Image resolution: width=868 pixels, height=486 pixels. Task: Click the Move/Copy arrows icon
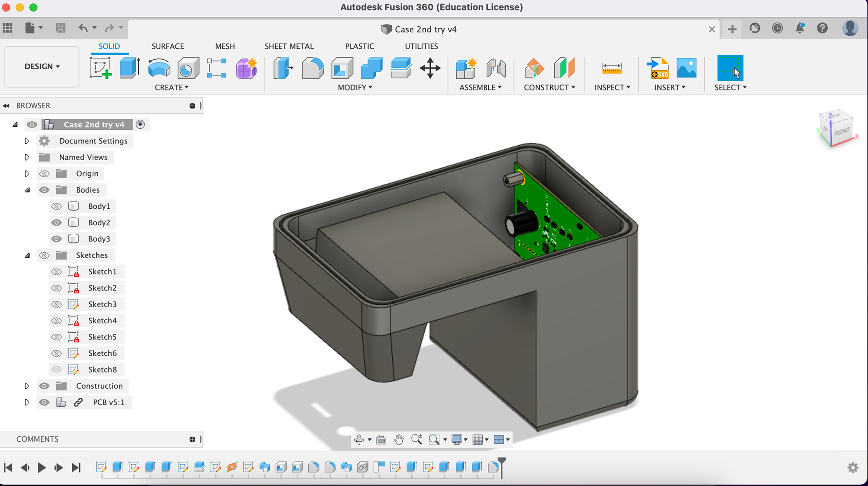(430, 68)
